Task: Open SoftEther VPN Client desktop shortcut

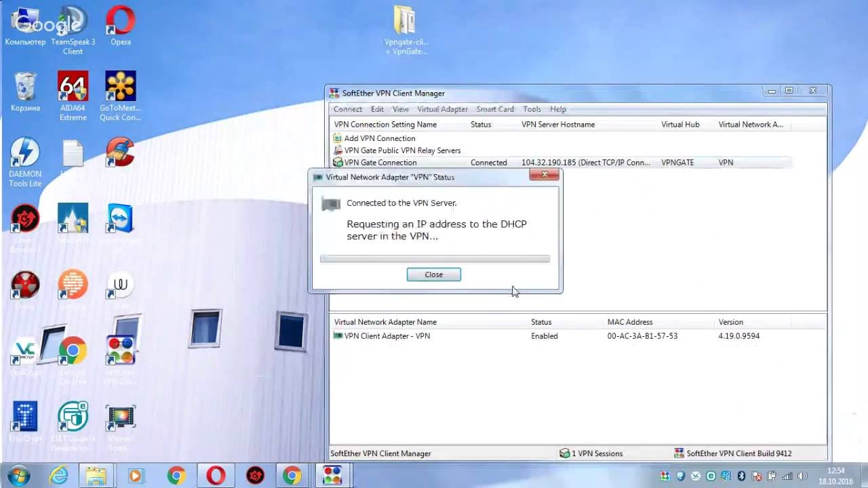Action: (120, 359)
